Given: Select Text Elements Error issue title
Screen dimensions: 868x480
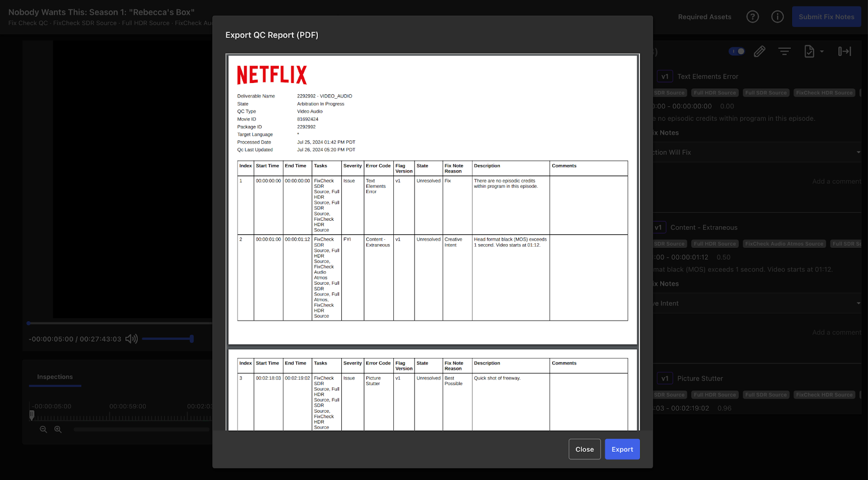Looking at the screenshot, I should [707, 76].
